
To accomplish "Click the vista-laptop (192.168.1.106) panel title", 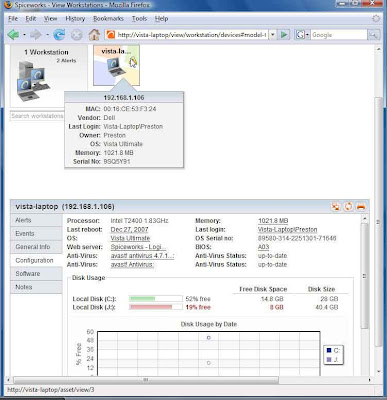I will pyautogui.click(x=65, y=207).
